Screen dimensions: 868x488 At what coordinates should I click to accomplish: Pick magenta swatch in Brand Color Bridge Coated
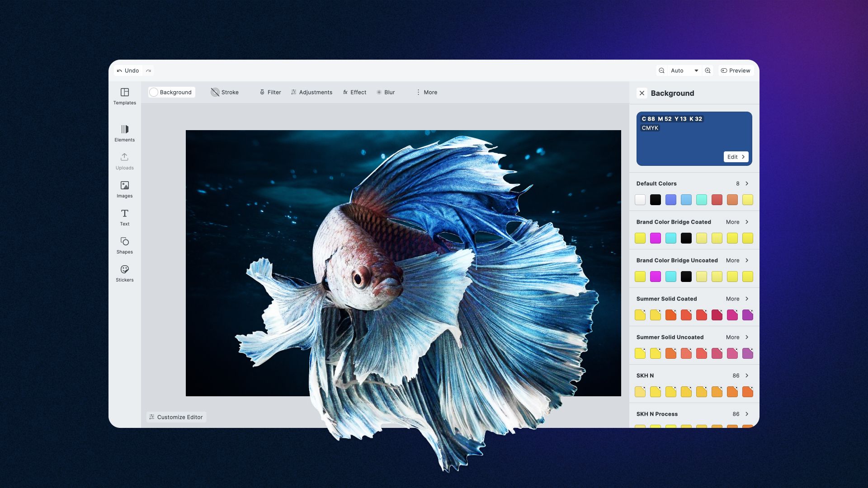(x=656, y=238)
